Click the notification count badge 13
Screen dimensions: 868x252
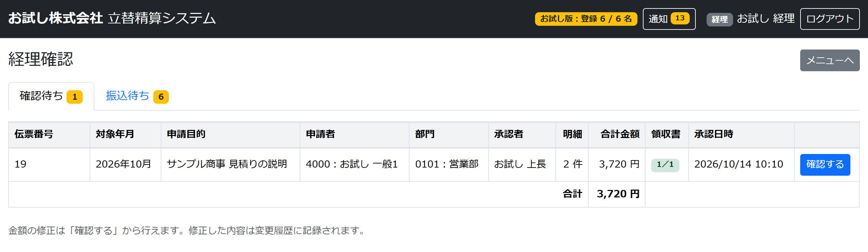pos(680,18)
